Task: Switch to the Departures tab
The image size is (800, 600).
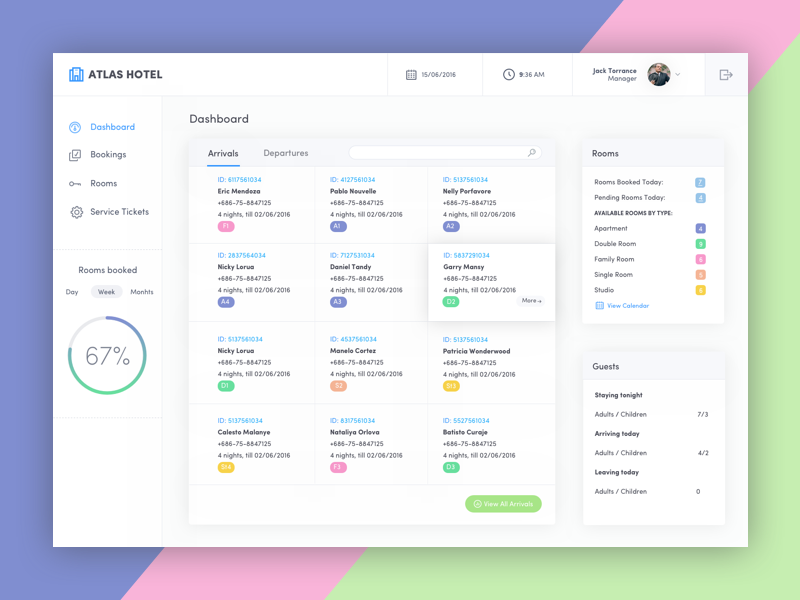Action: [286, 153]
